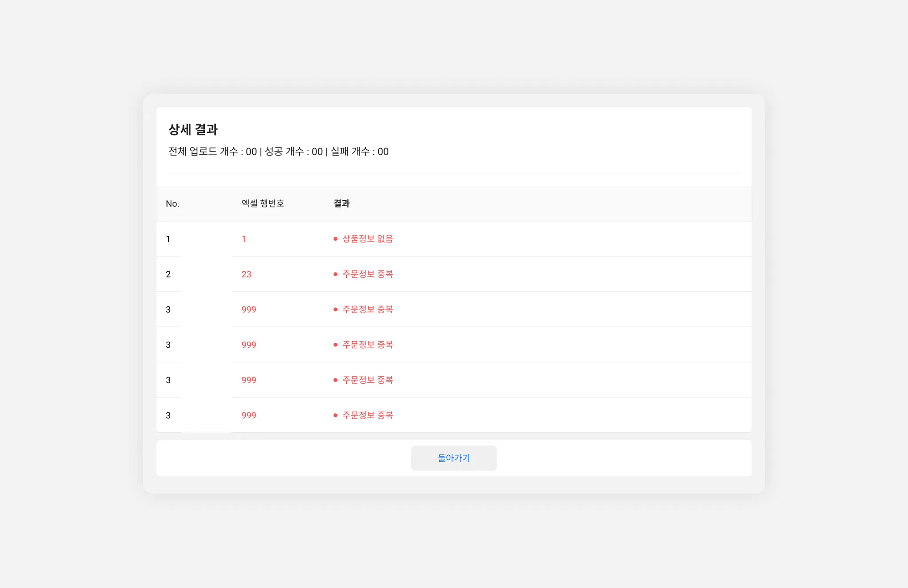Select the 상품정보 없음 result text
This screenshot has height=588, width=908.
click(x=368, y=239)
